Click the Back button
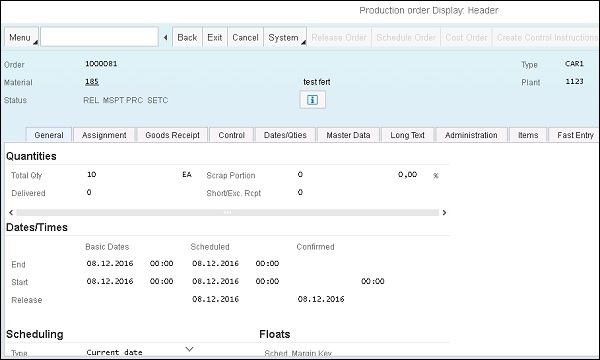This screenshot has width=600, height=360. pyautogui.click(x=188, y=37)
